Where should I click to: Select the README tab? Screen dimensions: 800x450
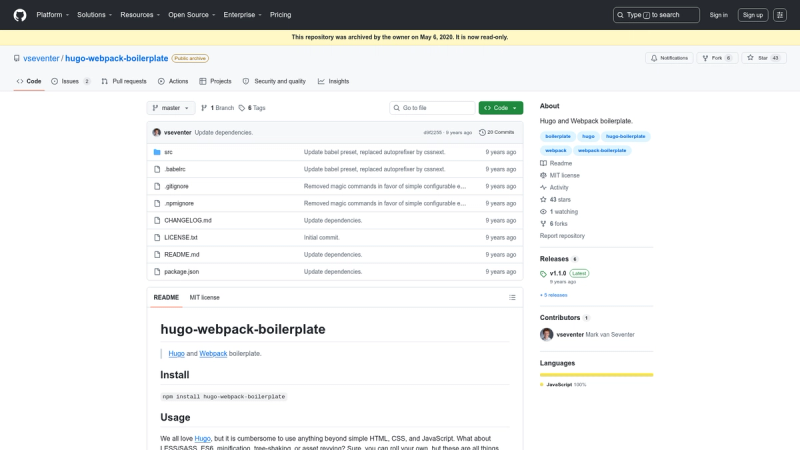tap(166, 297)
